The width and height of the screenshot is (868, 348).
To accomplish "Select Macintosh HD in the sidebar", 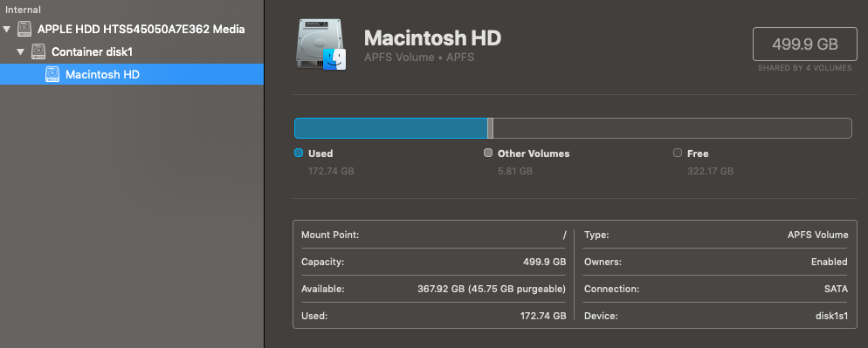I will pyautogui.click(x=132, y=74).
